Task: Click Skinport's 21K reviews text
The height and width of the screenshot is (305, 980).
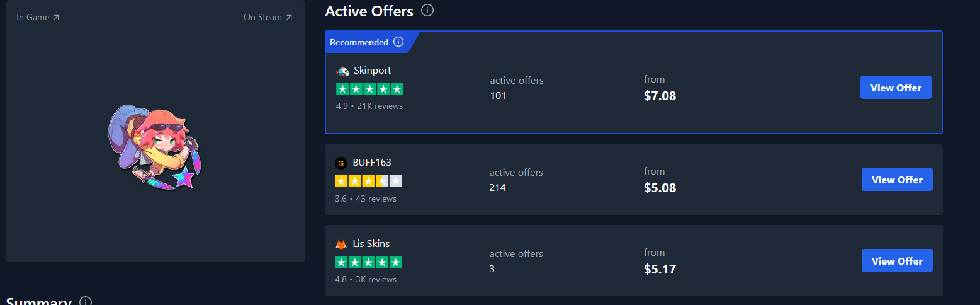Action: click(x=380, y=106)
